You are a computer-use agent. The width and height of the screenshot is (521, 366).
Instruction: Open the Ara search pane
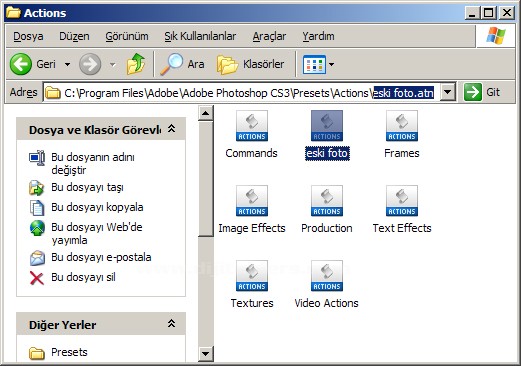[182, 64]
